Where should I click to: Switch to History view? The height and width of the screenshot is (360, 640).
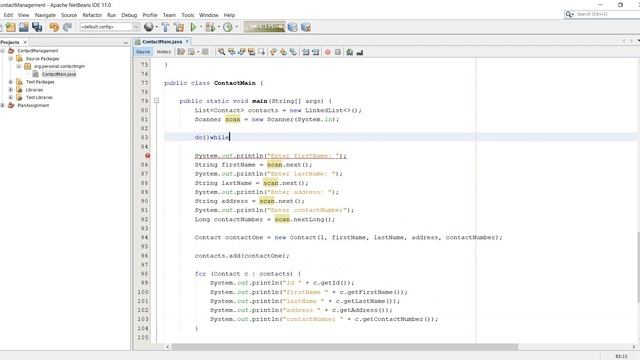pos(164,52)
